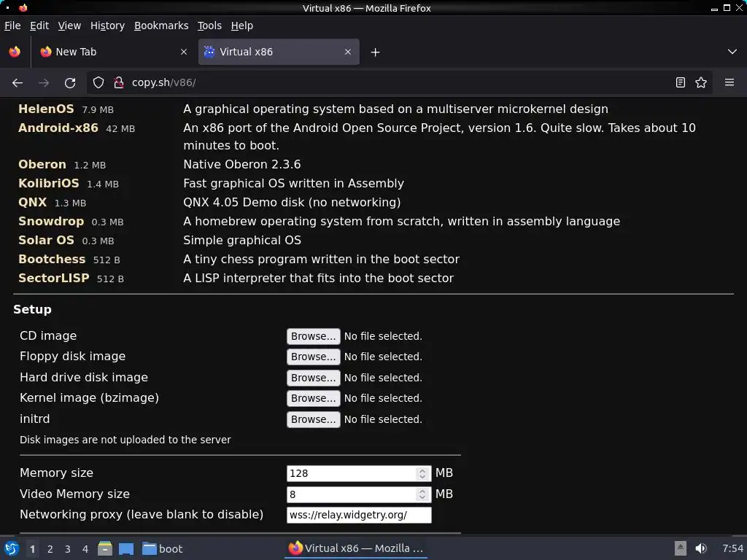This screenshot has height=560, width=747.
Task: Open the Bookmarks menu
Action: point(161,26)
